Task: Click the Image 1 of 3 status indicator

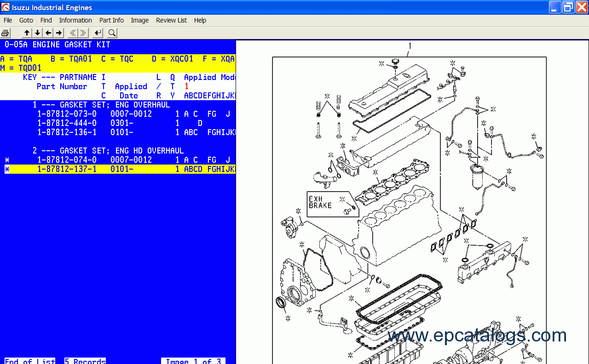Action: coord(193,361)
